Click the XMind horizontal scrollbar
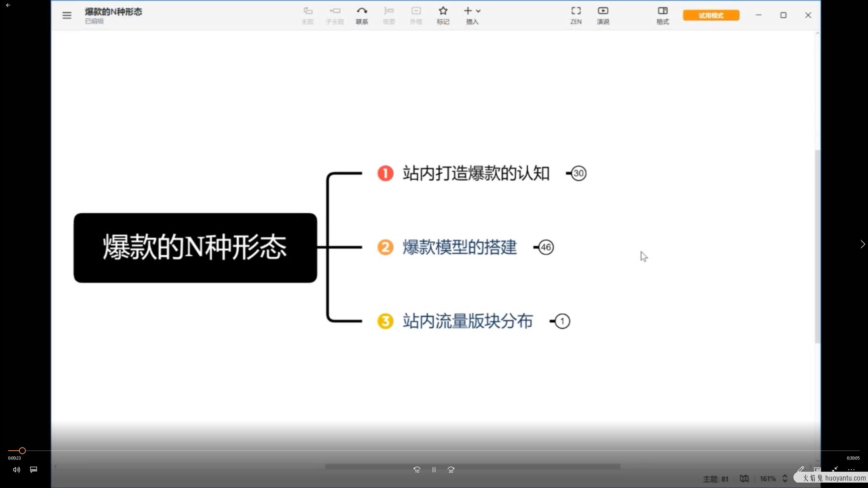The image size is (868, 488). tap(473, 467)
